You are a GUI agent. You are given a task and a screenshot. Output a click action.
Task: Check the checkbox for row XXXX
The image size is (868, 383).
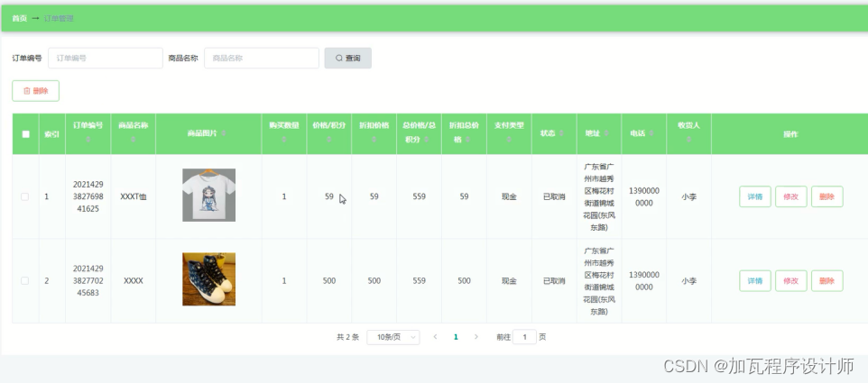click(x=25, y=281)
